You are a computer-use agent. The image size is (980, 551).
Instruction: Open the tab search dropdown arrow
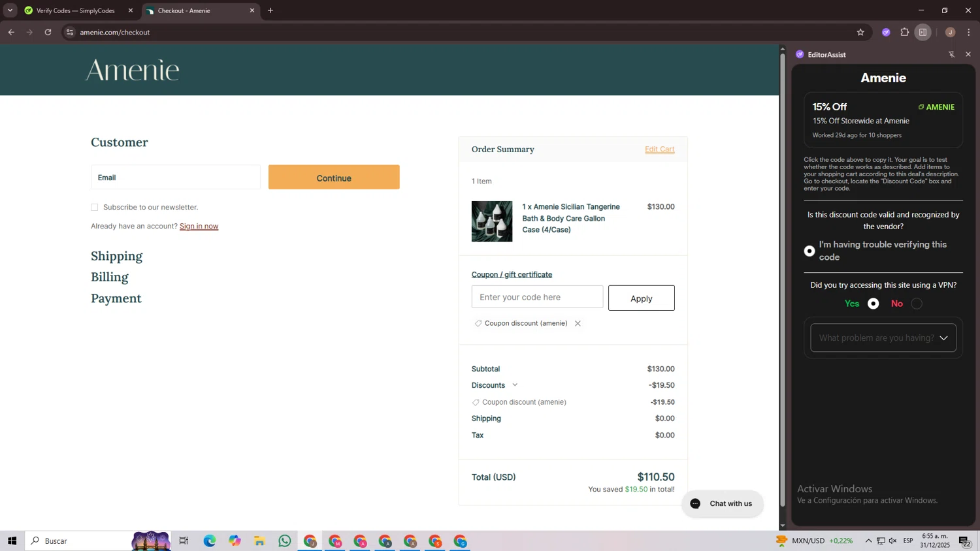tap(10, 10)
